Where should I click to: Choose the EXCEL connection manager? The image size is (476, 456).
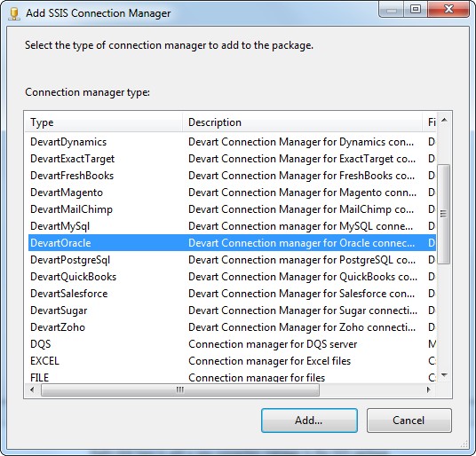233,361
